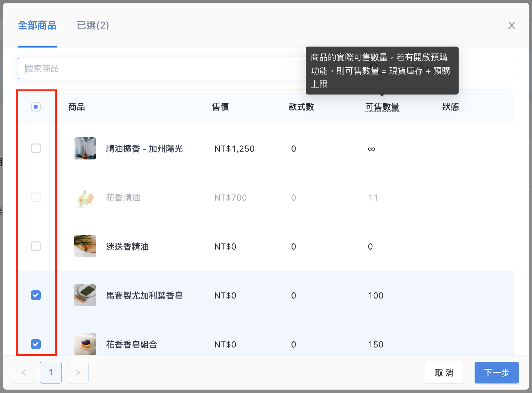Uncheck the 馬賽製尤加利葉香皂 checkbox
The height and width of the screenshot is (393, 532).
[x=36, y=295]
